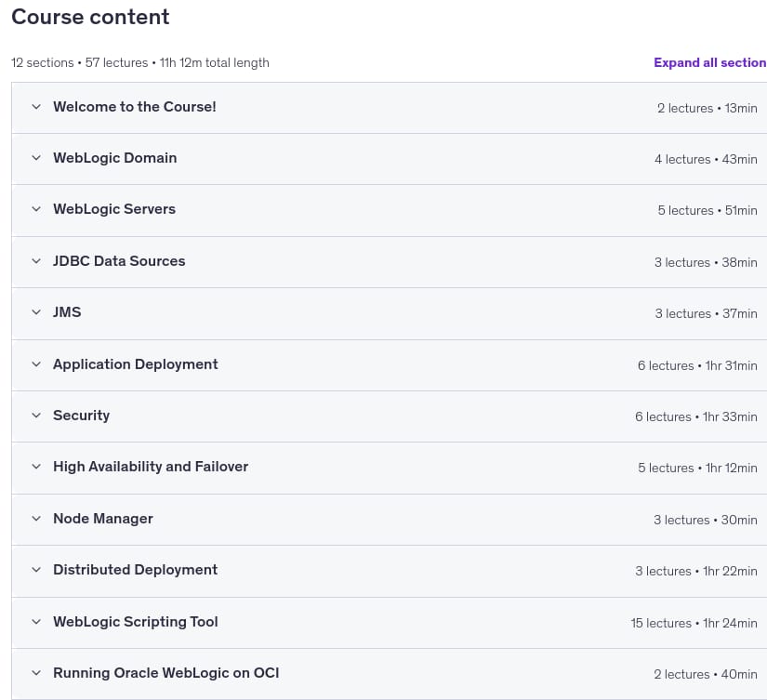Expand the JMS section chevron
Viewport: 767px width, 700px height.
point(36,312)
